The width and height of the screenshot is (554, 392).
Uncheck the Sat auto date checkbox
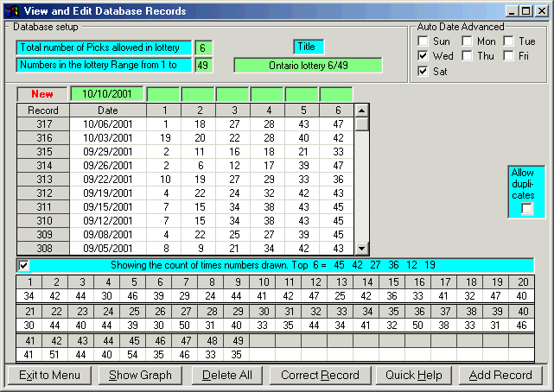[x=423, y=71]
